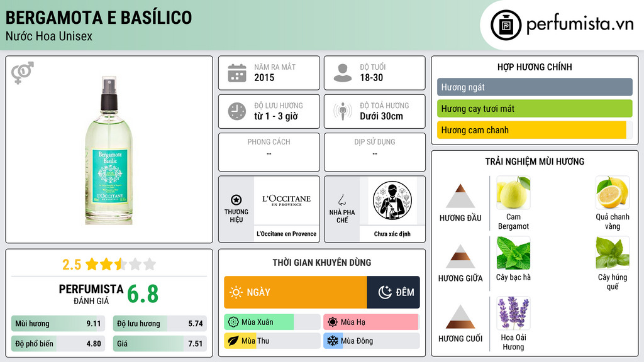644x362 pixels.
Task: Click the Độ lưu hương 5.74 score bar
Action: [x=160, y=324]
